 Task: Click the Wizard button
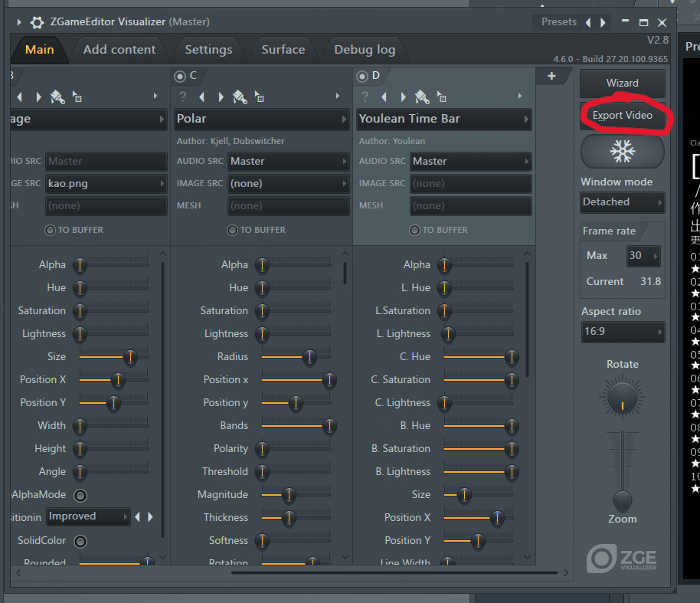pyautogui.click(x=623, y=83)
